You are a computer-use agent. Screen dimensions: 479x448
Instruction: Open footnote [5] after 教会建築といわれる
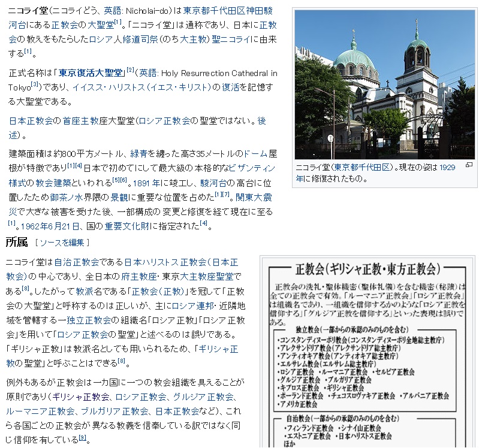click(x=116, y=180)
